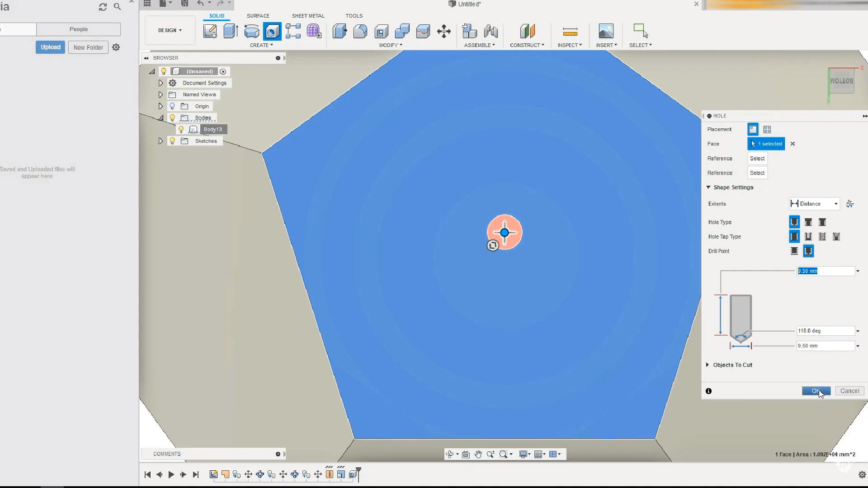The width and height of the screenshot is (868, 488).
Task: Open the Measure tool under Inspect
Action: pos(570,31)
